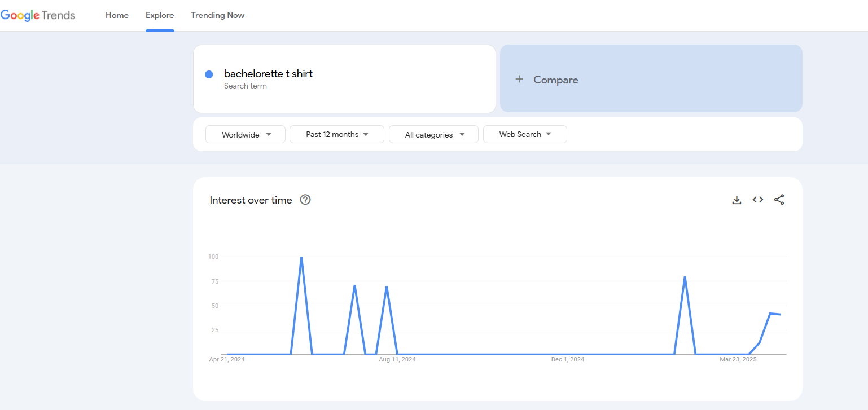868x410 pixels.
Task: Open the Trending Now tab
Action: click(x=218, y=15)
